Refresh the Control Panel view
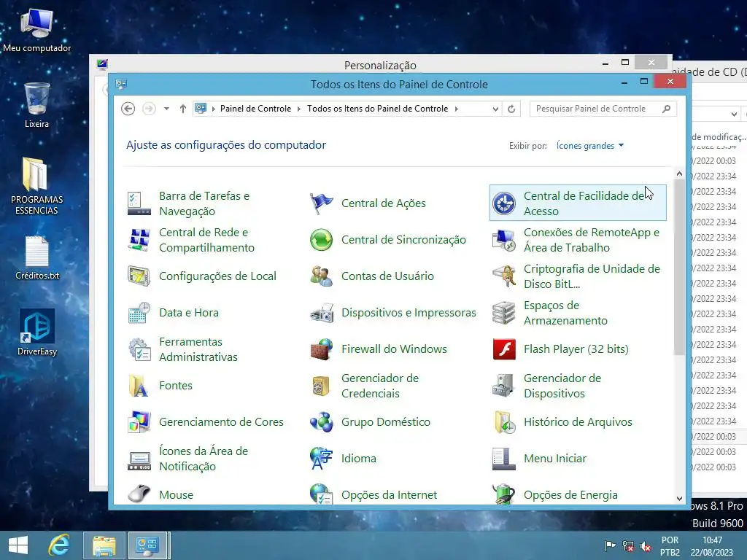 [511, 109]
